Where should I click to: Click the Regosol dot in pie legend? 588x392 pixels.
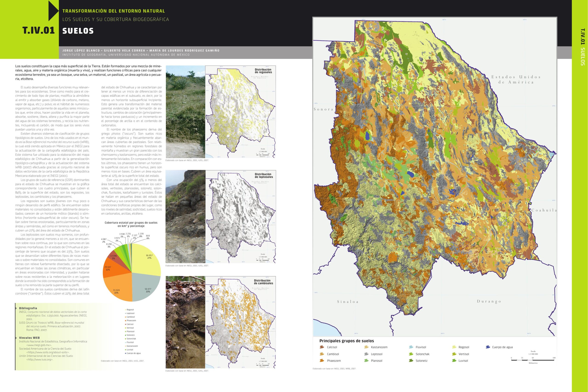(125, 310)
